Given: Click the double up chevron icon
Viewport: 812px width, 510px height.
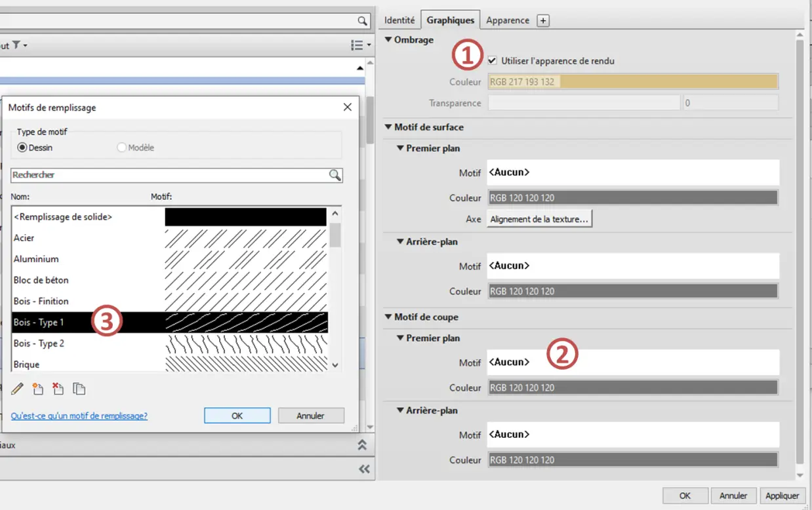Looking at the screenshot, I should click(x=362, y=444).
